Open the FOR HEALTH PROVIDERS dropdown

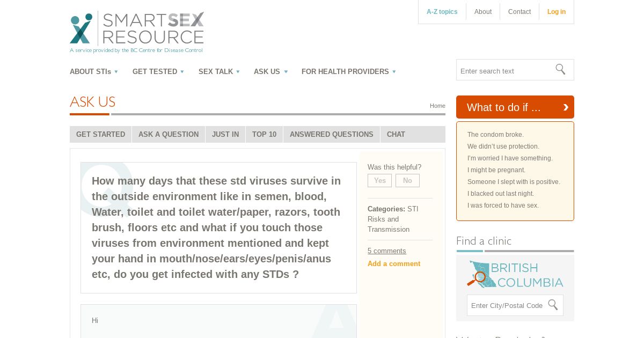point(349,71)
